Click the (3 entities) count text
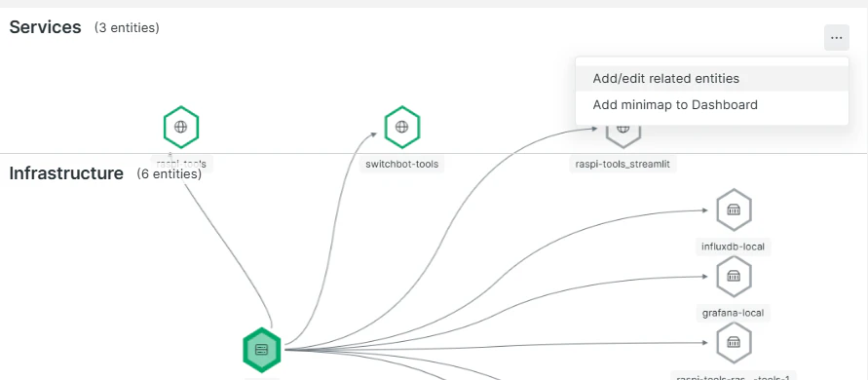The height and width of the screenshot is (380, 868). [127, 27]
